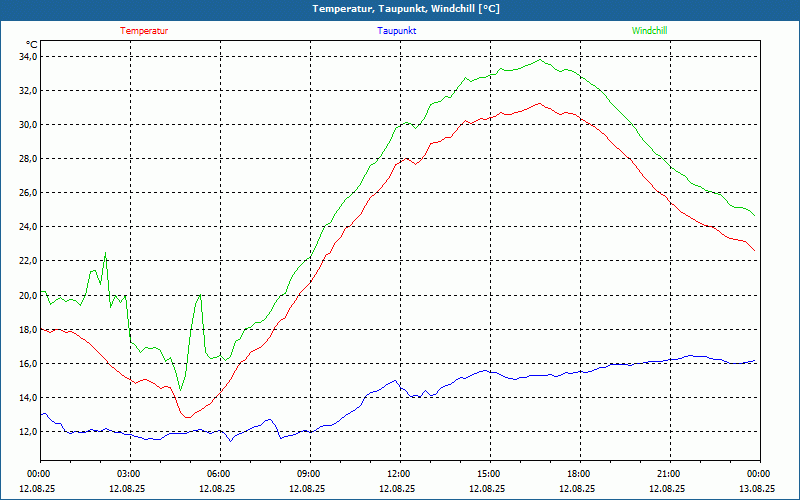800x500 pixels.
Task: Click the '06:00' time label
Action: 220,474
